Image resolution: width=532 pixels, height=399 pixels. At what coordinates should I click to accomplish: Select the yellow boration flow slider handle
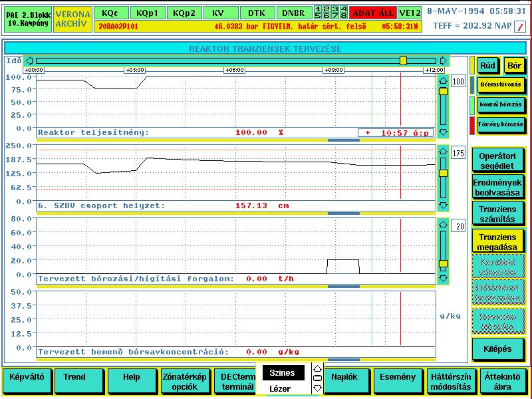443,263
